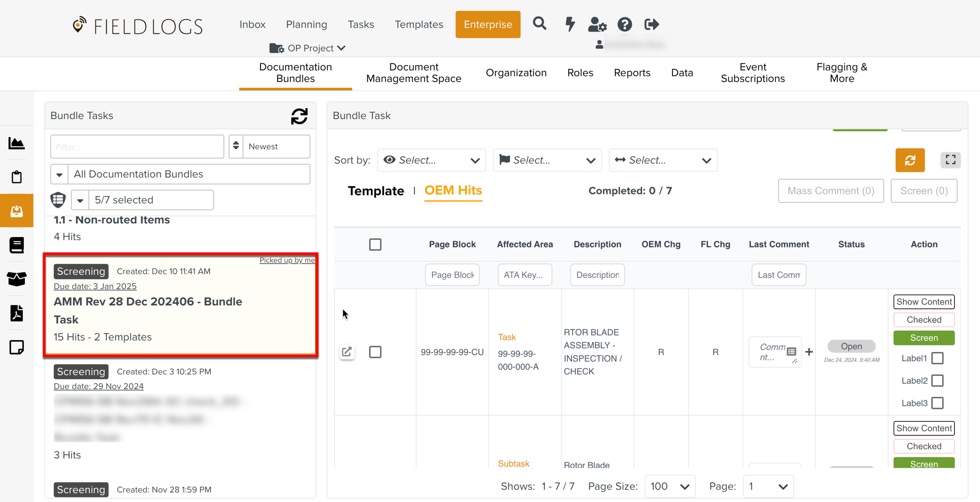
Task: Open the open-box sidebar icon
Action: tap(16, 279)
